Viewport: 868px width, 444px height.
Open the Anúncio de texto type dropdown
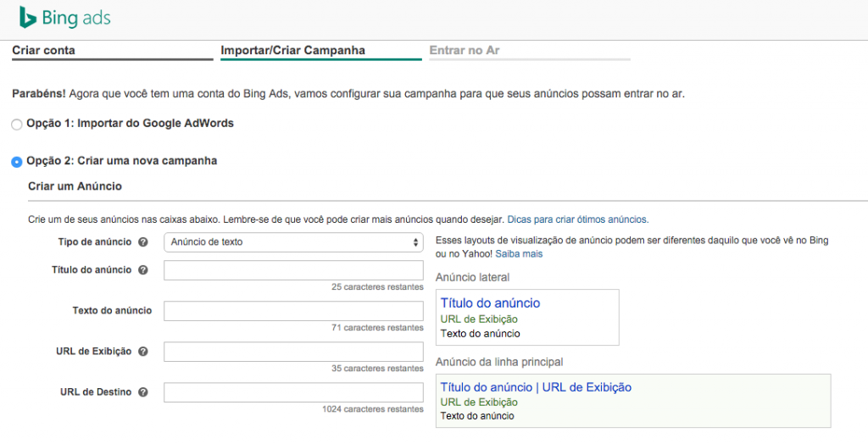(293, 242)
